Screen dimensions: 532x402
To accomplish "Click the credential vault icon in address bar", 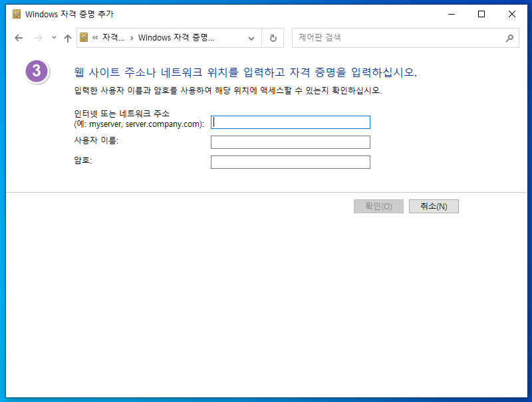I will 84,37.
